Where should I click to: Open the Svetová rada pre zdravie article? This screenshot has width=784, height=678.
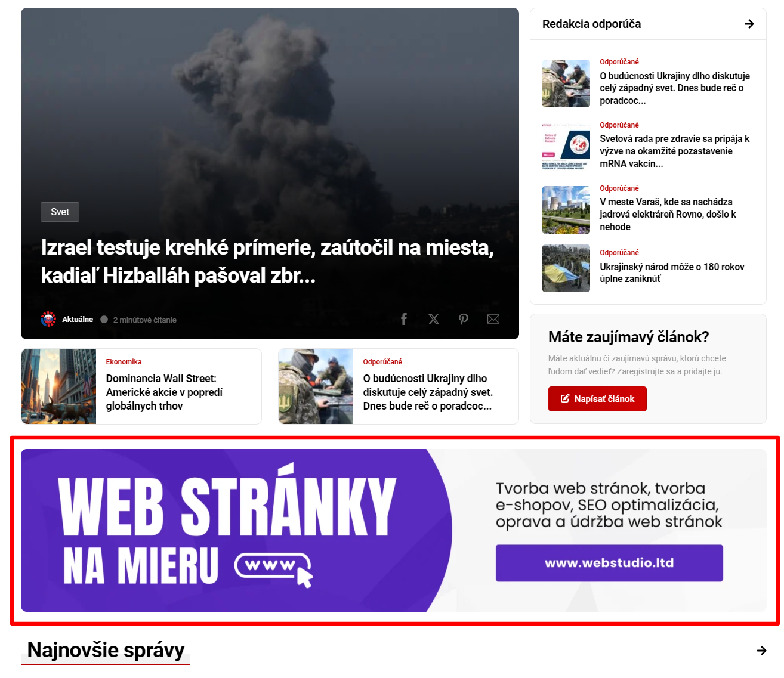[674, 151]
